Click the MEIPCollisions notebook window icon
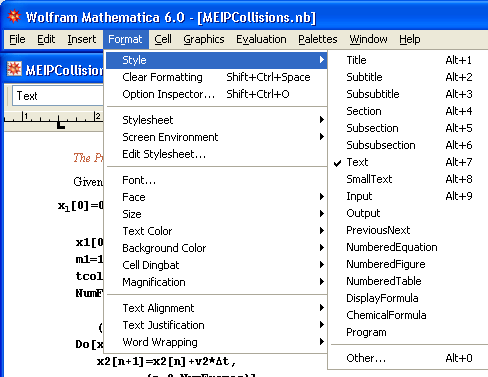 (x=14, y=69)
